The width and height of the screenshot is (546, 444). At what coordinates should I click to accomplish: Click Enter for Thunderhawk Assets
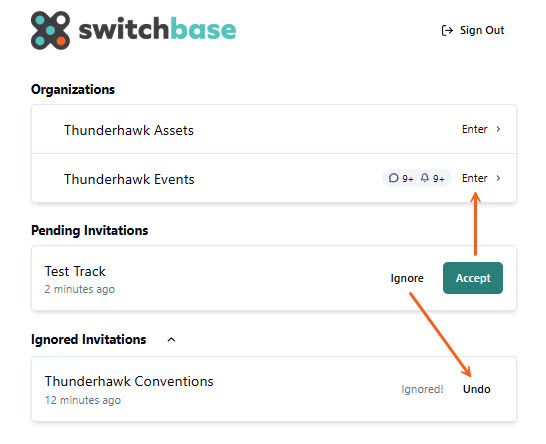pyautogui.click(x=474, y=129)
